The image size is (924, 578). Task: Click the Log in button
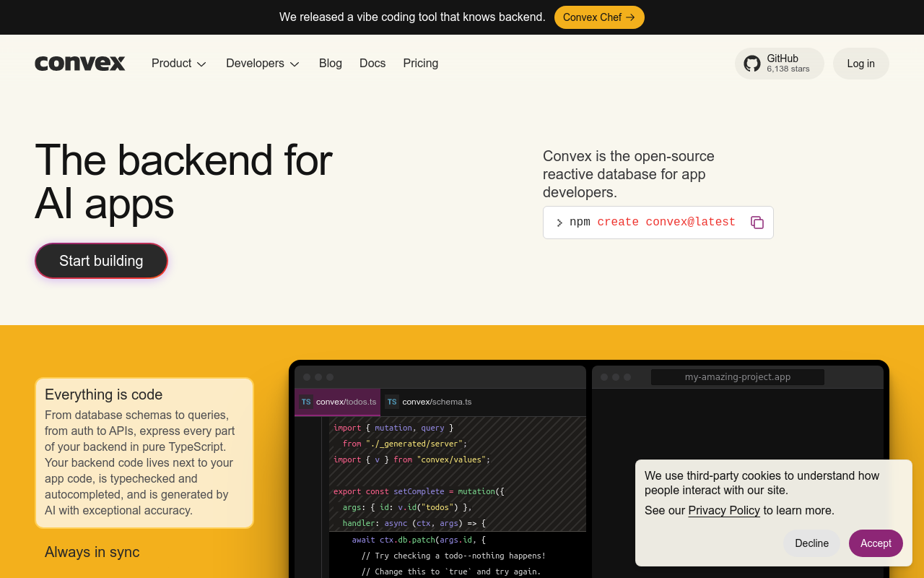pos(861,64)
